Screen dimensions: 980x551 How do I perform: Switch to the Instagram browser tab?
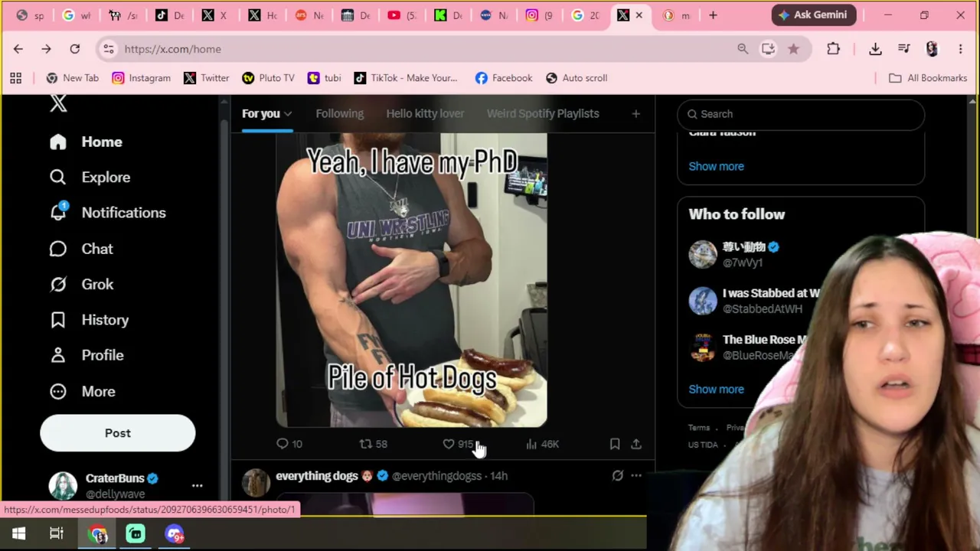(541, 15)
